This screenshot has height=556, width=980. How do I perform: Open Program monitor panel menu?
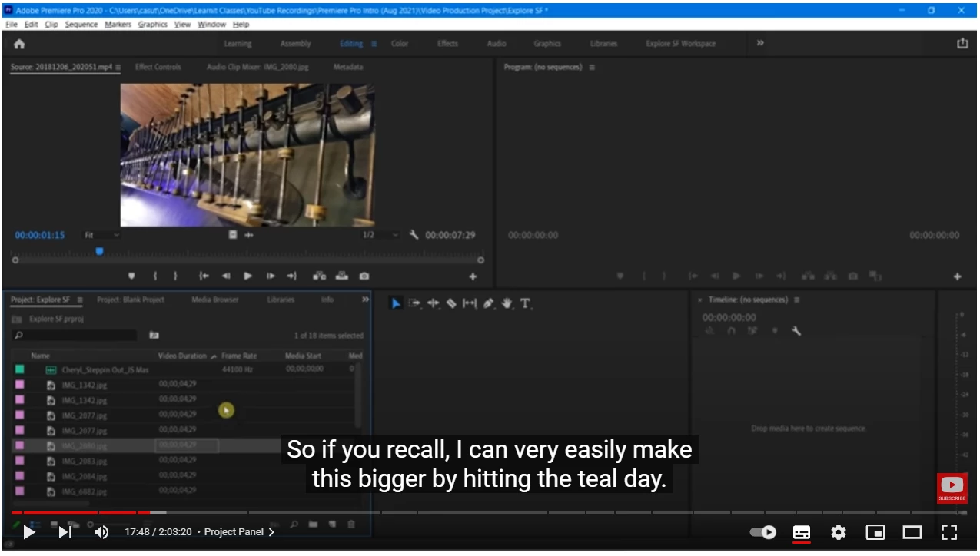592,68
